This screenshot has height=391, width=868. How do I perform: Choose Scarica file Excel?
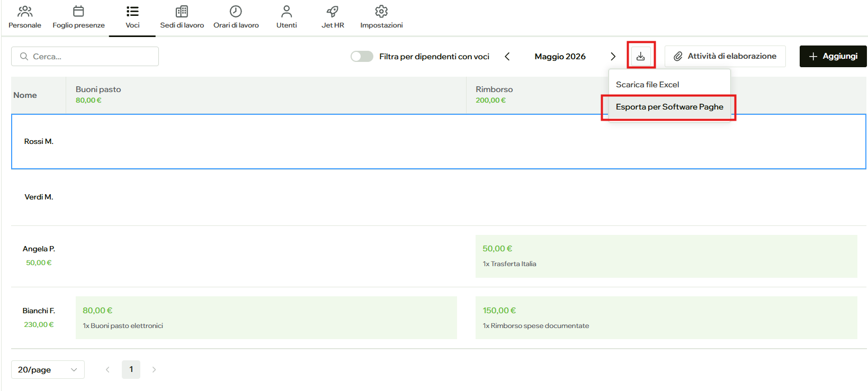tap(669, 85)
